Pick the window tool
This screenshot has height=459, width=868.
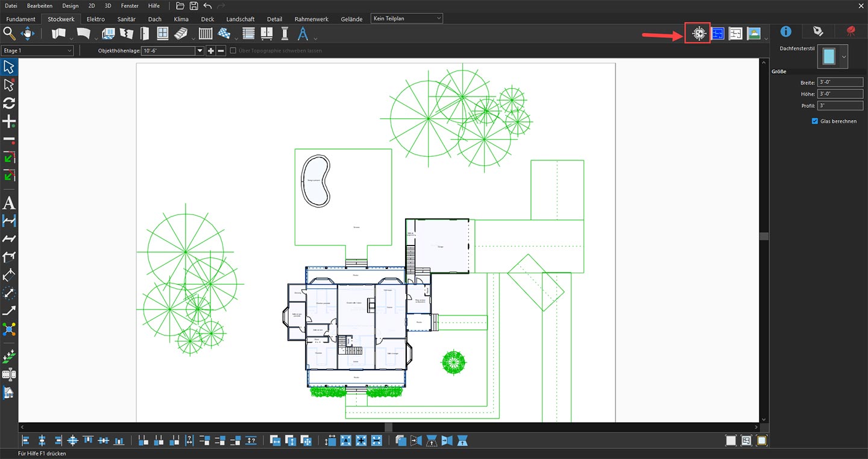tap(163, 34)
